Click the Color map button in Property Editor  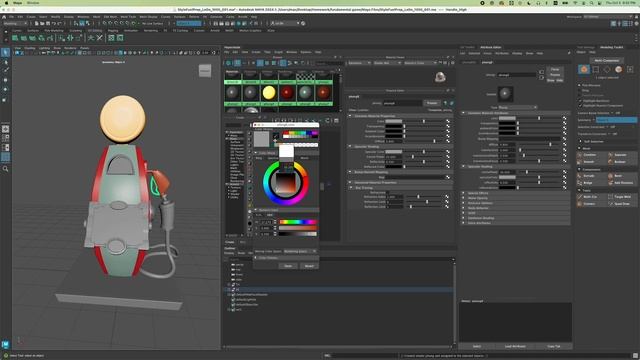(448, 121)
